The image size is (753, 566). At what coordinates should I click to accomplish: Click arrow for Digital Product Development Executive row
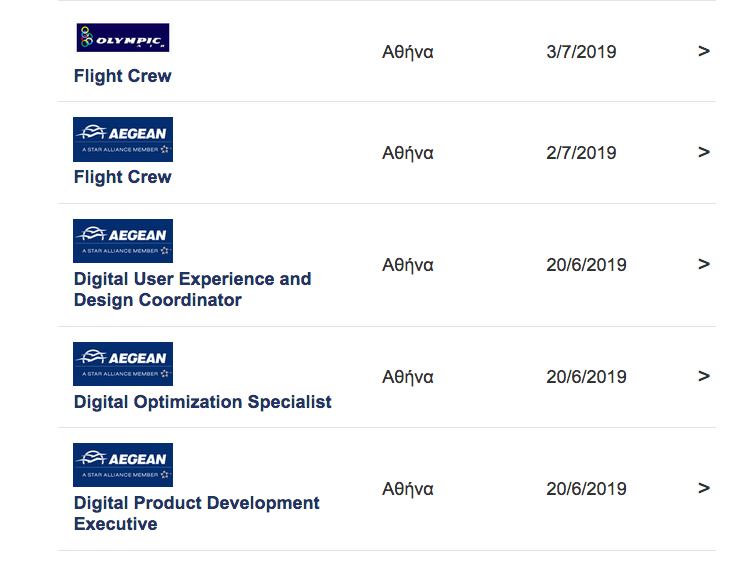point(704,488)
